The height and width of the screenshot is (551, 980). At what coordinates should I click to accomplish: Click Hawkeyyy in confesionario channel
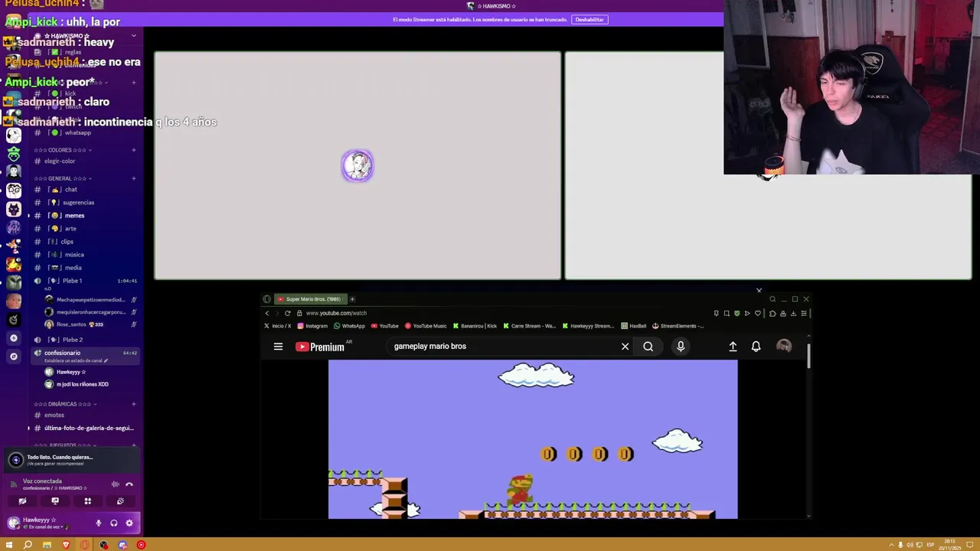point(70,372)
